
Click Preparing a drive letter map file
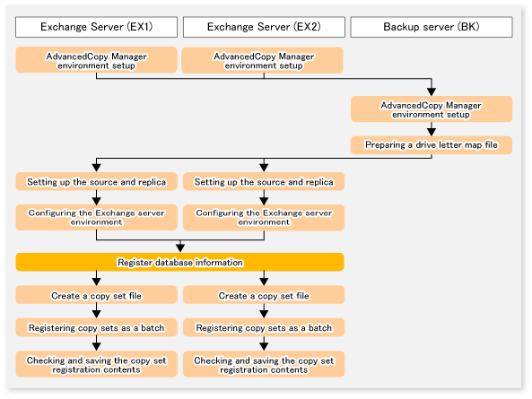pos(432,145)
